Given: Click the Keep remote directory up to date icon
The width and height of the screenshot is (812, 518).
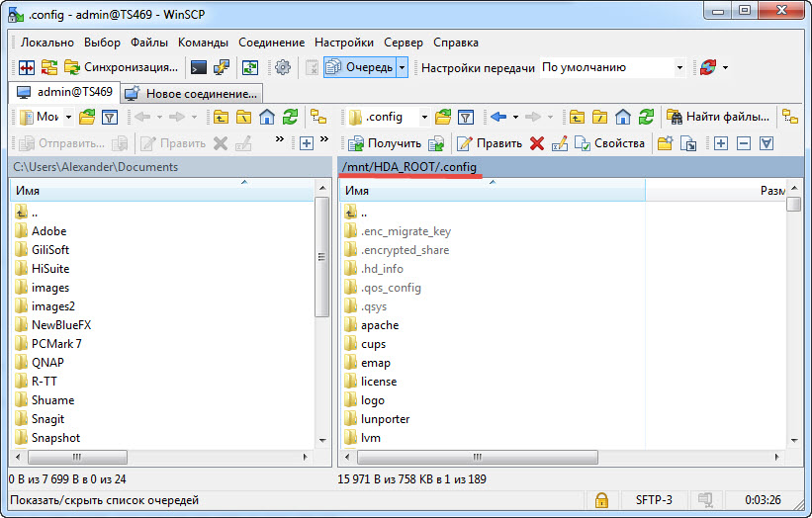Looking at the screenshot, I should tap(250, 67).
